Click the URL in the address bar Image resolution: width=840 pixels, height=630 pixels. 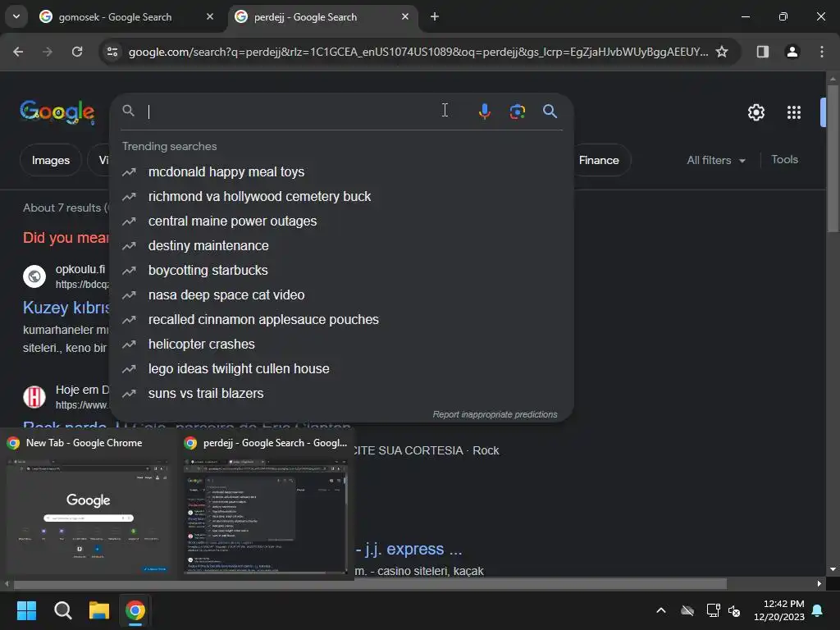click(418, 52)
